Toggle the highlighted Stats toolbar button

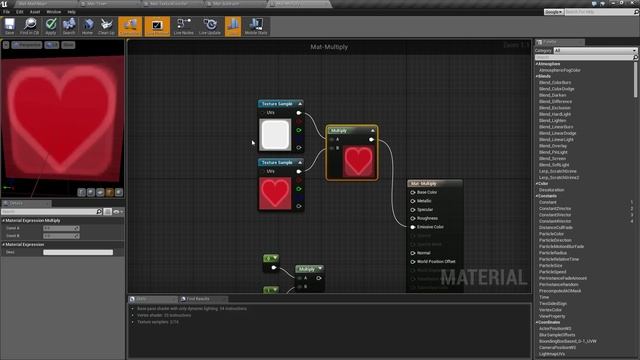click(x=233, y=26)
